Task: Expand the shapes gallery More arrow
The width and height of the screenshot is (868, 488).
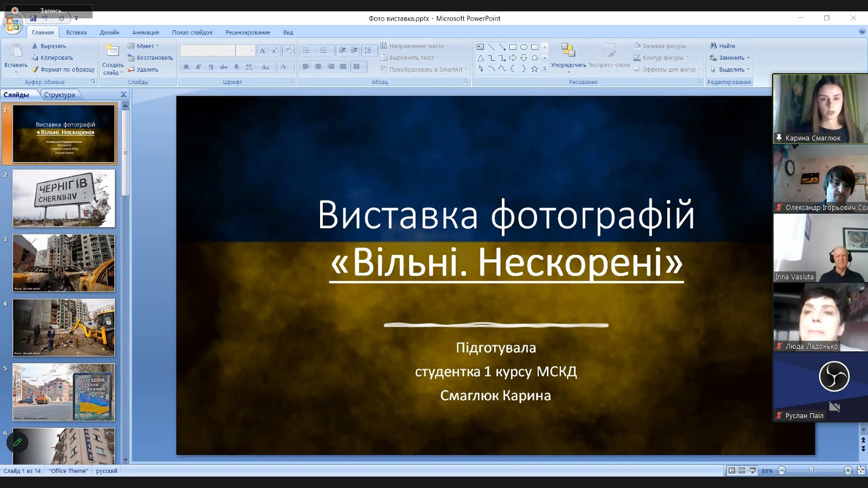Action: [545, 69]
